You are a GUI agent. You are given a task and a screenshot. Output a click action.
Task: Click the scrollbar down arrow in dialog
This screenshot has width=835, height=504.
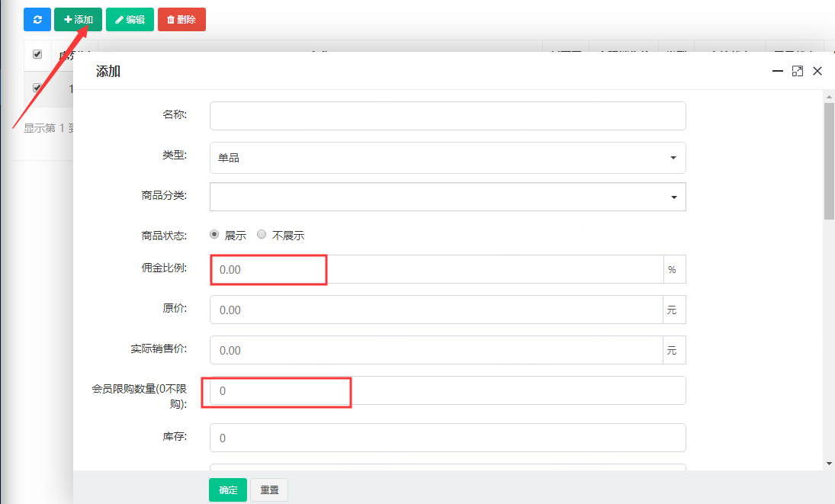point(829,464)
